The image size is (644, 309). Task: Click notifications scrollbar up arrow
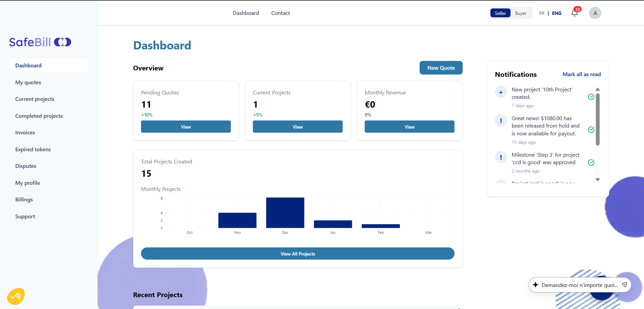pyautogui.click(x=598, y=89)
